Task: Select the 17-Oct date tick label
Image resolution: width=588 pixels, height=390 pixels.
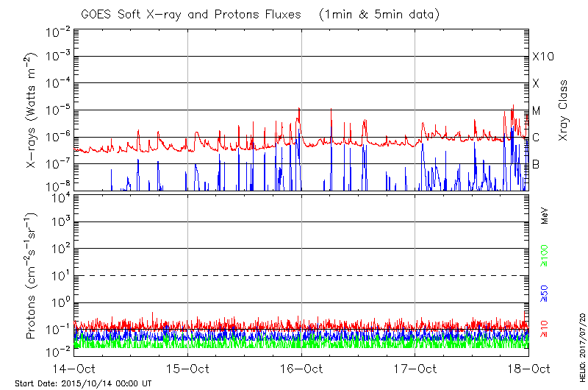Action: [415, 368]
